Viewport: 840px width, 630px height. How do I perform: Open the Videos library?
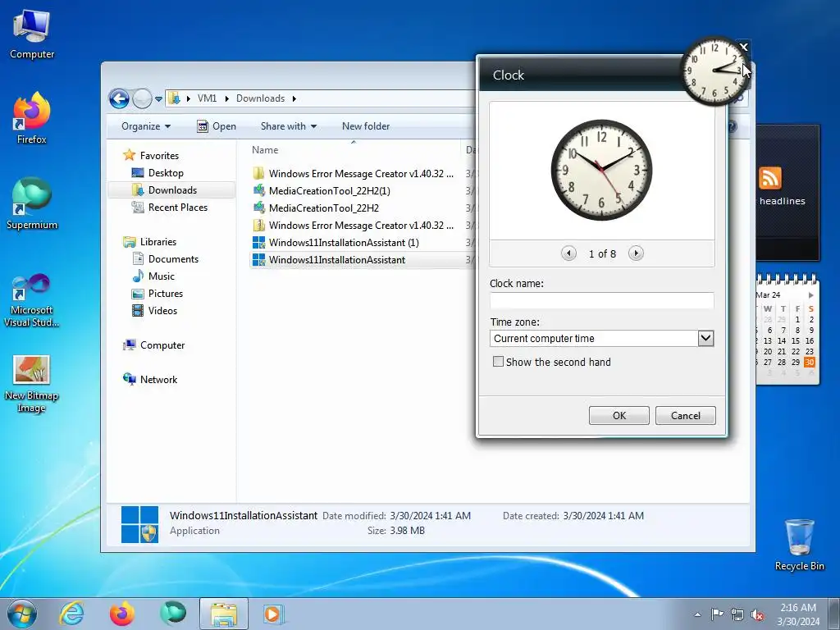pyautogui.click(x=162, y=311)
